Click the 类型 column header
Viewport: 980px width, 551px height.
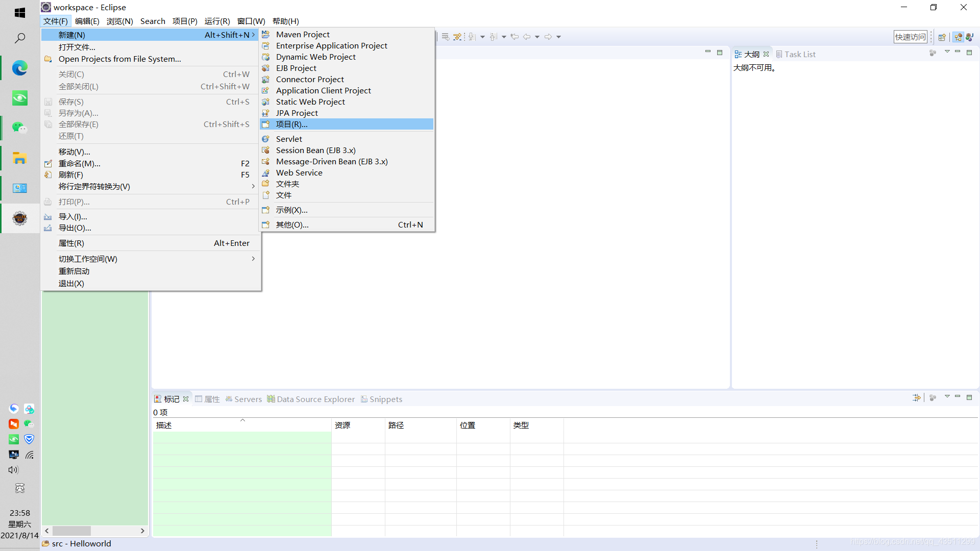point(536,425)
